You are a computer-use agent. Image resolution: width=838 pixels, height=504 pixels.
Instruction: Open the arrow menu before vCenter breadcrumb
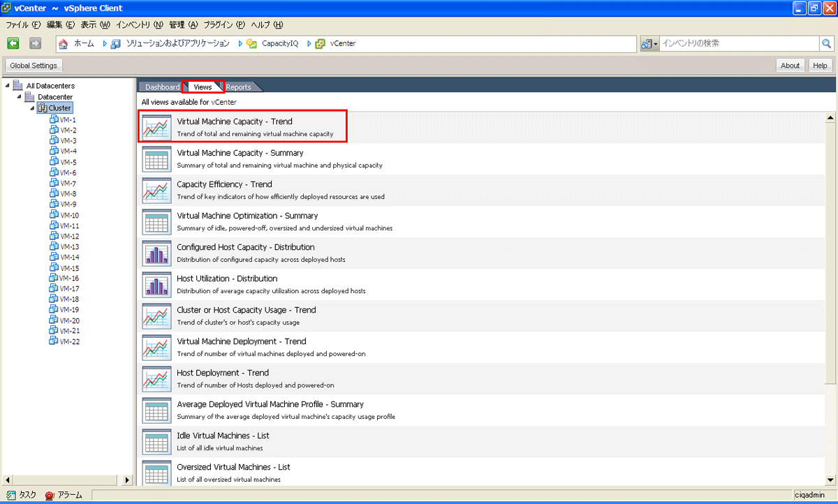[309, 43]
